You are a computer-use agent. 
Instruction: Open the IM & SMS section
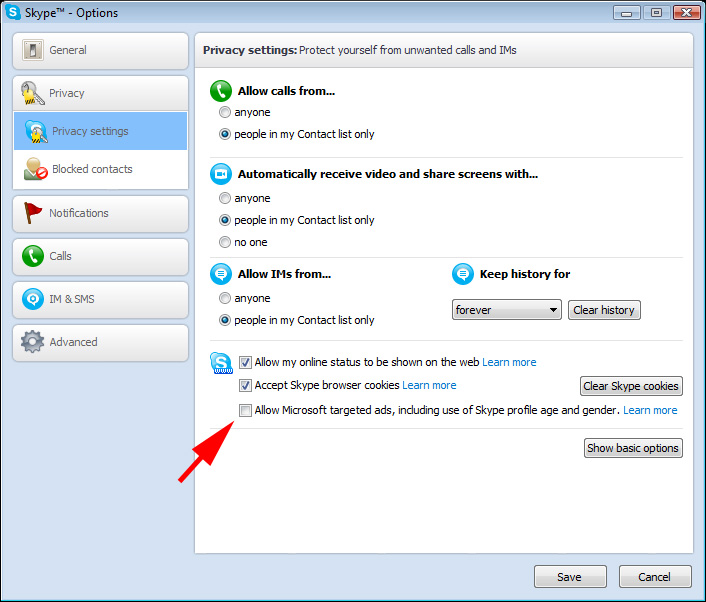[x=100, y=299]
